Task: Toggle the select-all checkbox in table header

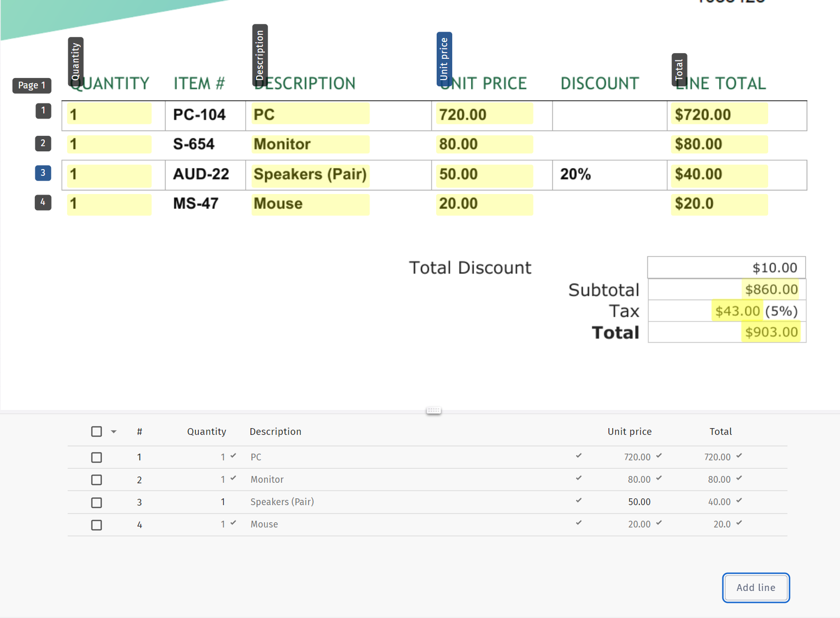Action: [x=96, y=432]
